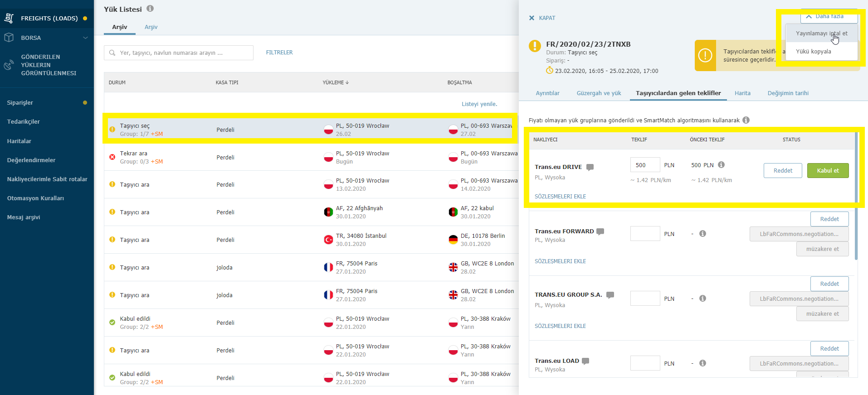Screen dimensions: 868x395
Task: Click the info icon beside Yük Listesi
Action: point(150,9)
